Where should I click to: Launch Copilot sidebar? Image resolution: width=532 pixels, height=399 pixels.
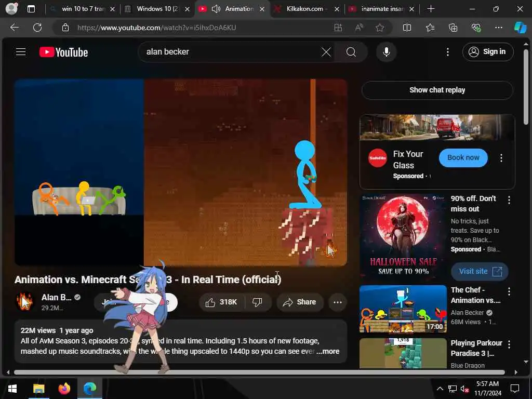point(520,28)
